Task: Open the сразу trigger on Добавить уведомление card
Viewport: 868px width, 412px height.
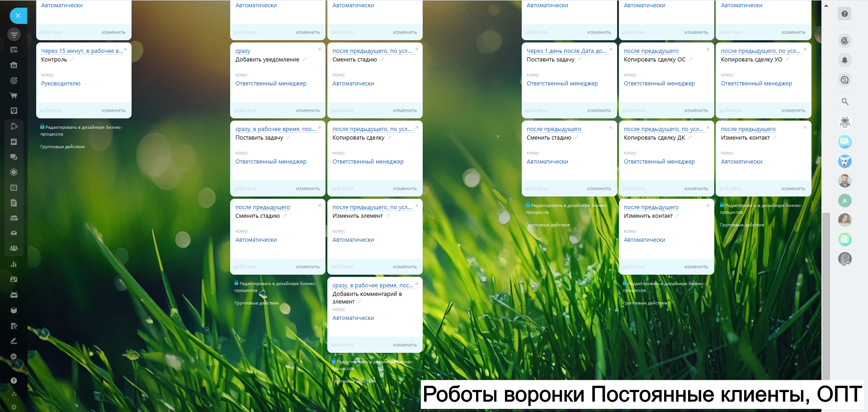Action: pyautogui.click(x=243, y=51)
